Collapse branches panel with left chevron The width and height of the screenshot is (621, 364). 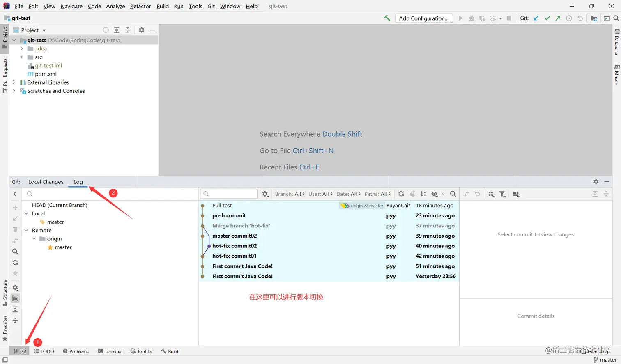coord(15,194)
